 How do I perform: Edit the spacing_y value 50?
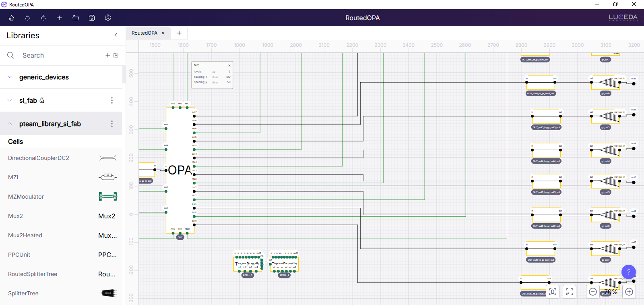click(229, 82)
